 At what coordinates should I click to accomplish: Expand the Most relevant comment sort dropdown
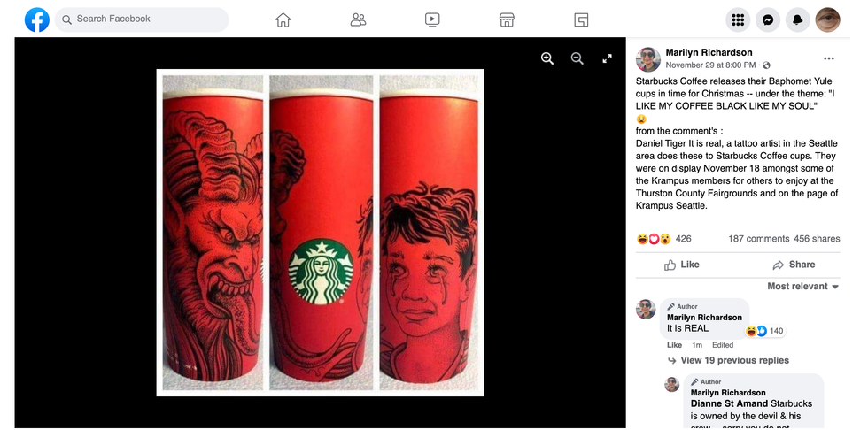pyautogui.click(x=802, y=287)
